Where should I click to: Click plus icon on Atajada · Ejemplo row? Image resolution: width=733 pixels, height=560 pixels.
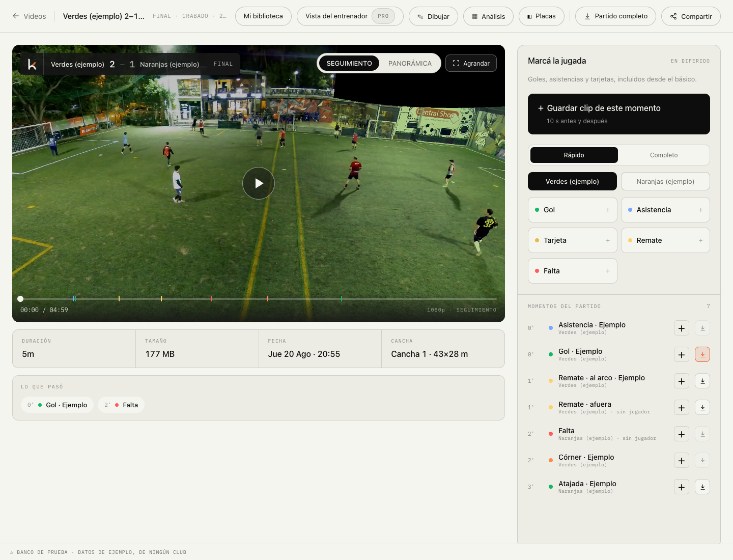(682, 487)
